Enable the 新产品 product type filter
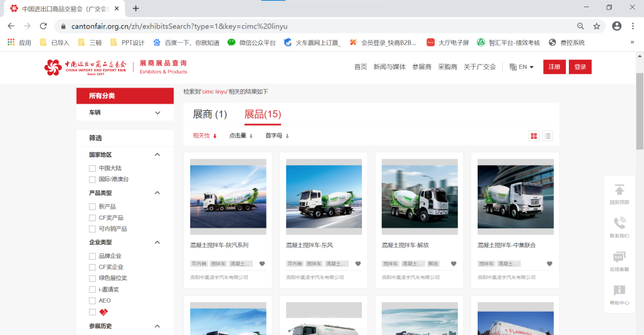The image size is (644, 335). [x=92, y=207]
